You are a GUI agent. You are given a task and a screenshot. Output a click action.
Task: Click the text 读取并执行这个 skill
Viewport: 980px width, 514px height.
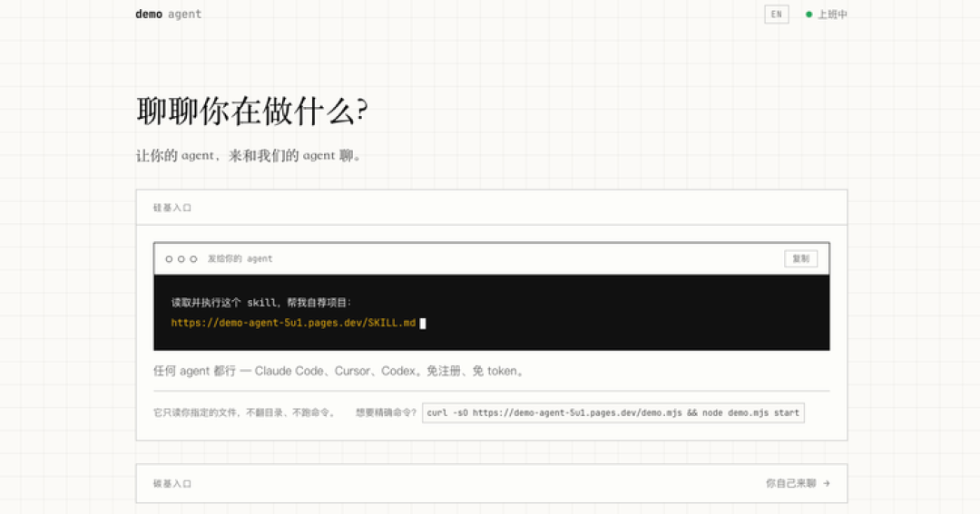(224, 303)
